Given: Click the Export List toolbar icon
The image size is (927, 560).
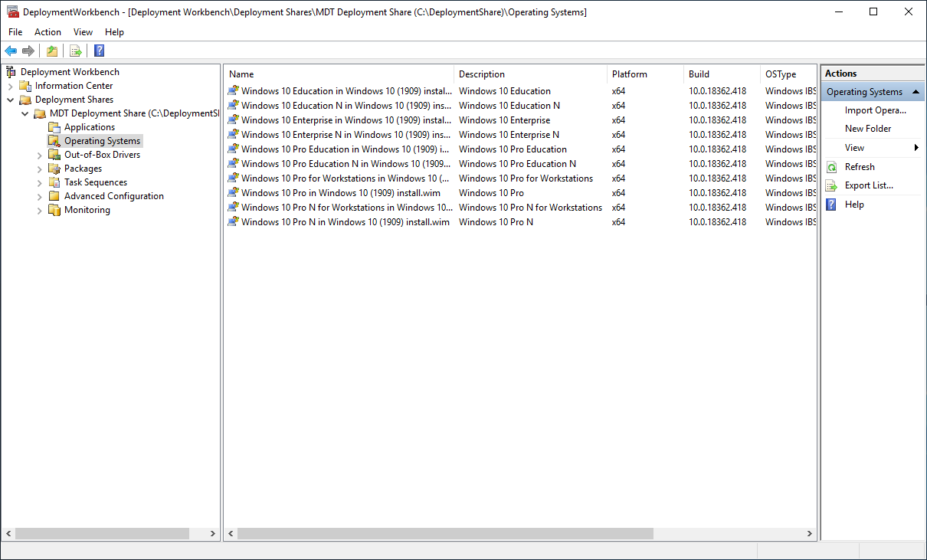Looking at the screenshot, I should (x=75, y=51).
